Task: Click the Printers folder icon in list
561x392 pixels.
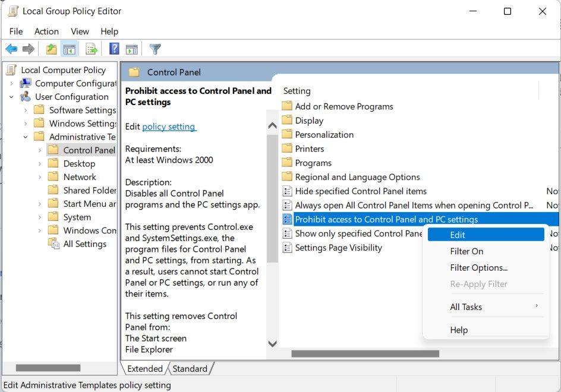Action: [x=287, y=148]
